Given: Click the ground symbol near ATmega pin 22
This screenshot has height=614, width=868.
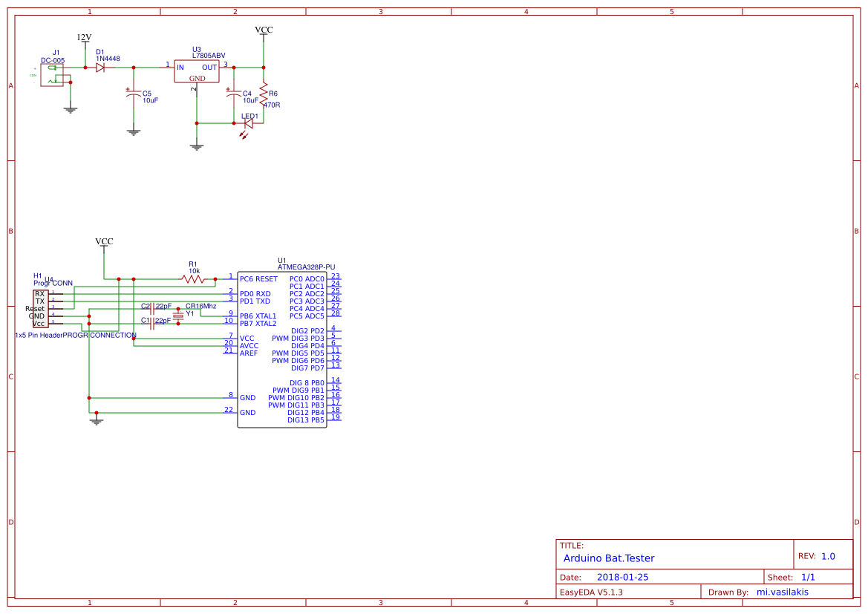Looking at the screenshot, I should tap(97, 421).
